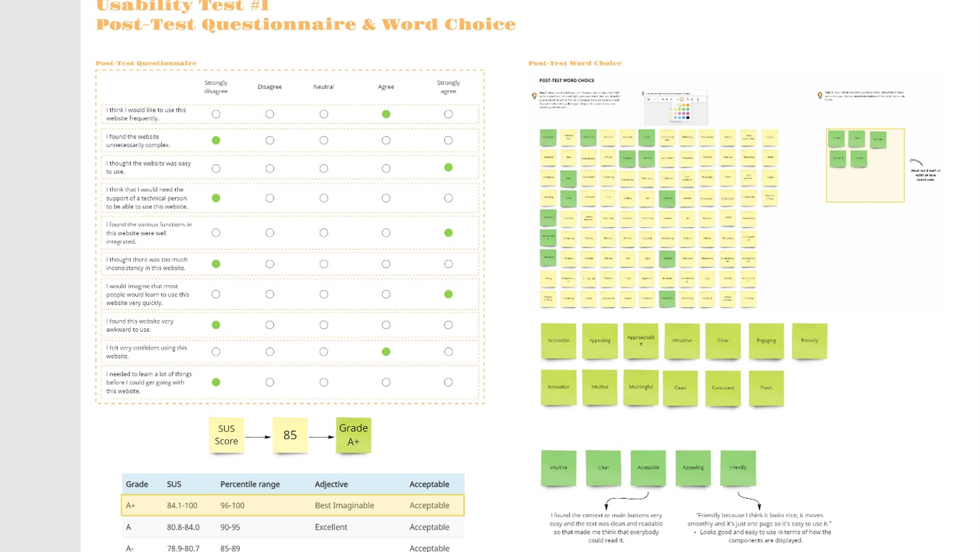Click the green Grade A+ sticky note

point(354,435)
